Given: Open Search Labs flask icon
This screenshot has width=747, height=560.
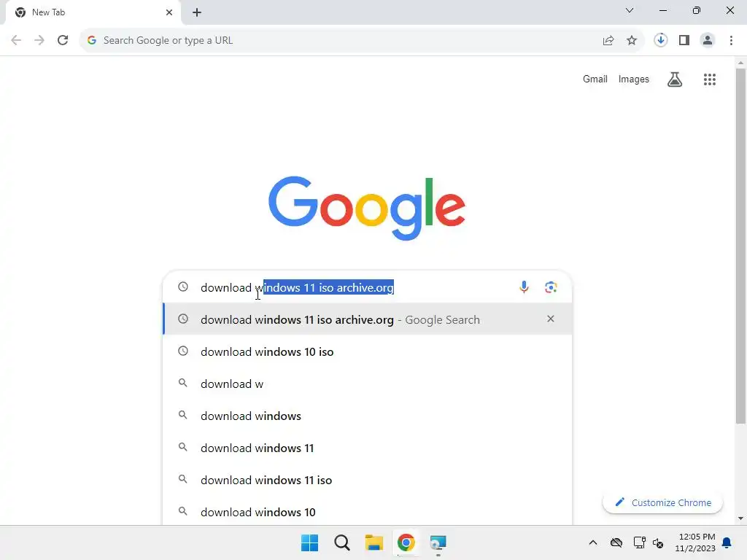Looking at the screenshot, I should tap(675, 79).
